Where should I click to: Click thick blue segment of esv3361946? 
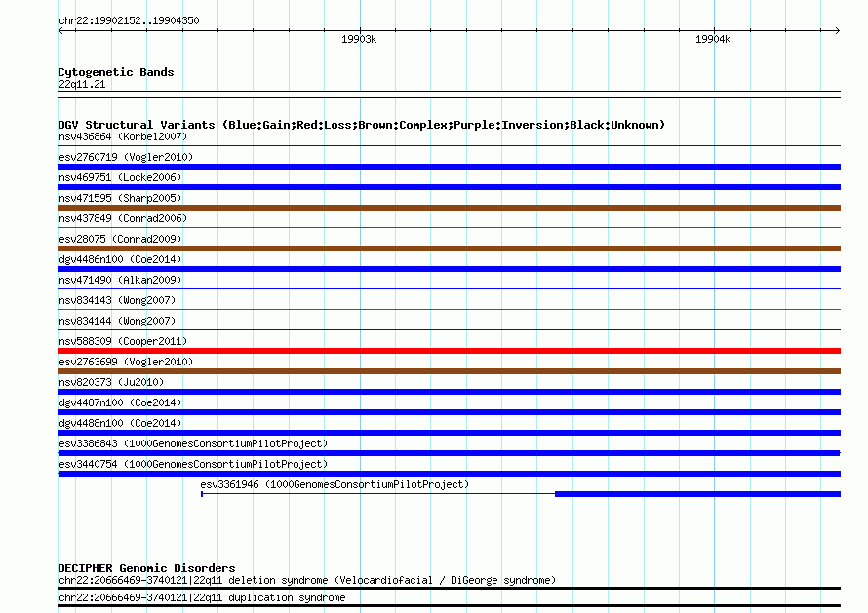pos(697,494)
